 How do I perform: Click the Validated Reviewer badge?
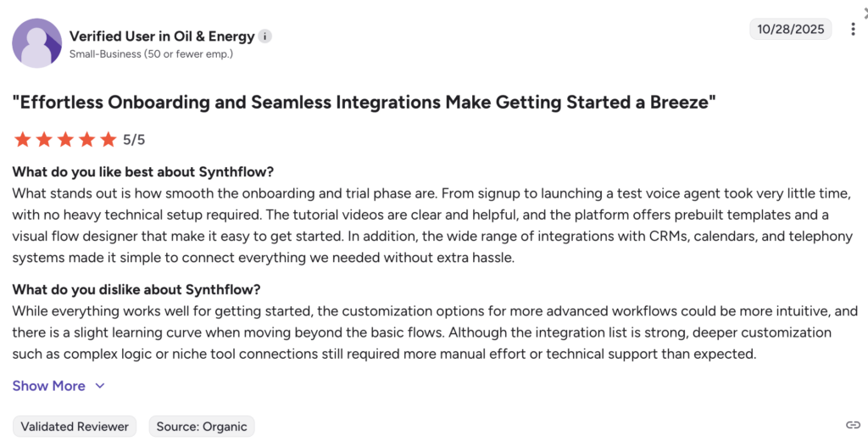tap(75, 427)
